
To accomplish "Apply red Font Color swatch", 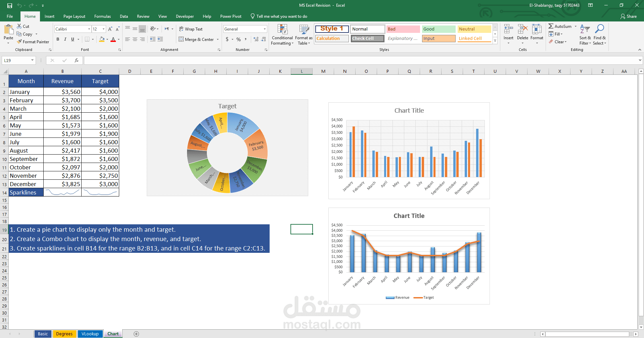I will click(113, 39).
